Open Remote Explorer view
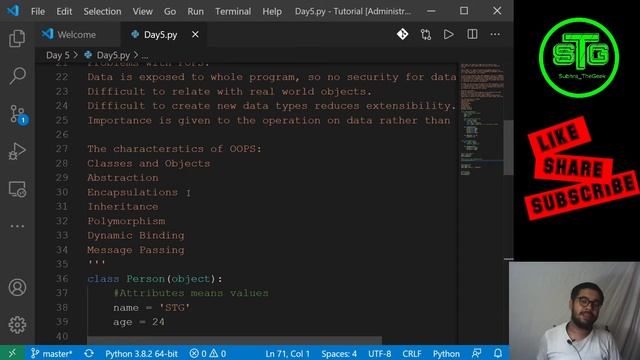Screen dimensions: 640x360 pyautogui.click(x=17, y=189)
